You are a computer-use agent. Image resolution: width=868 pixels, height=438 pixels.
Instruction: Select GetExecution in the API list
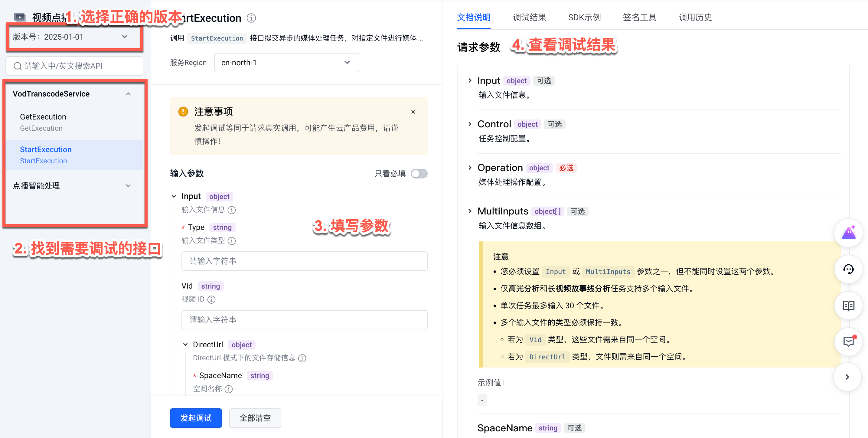click(43, 122)
